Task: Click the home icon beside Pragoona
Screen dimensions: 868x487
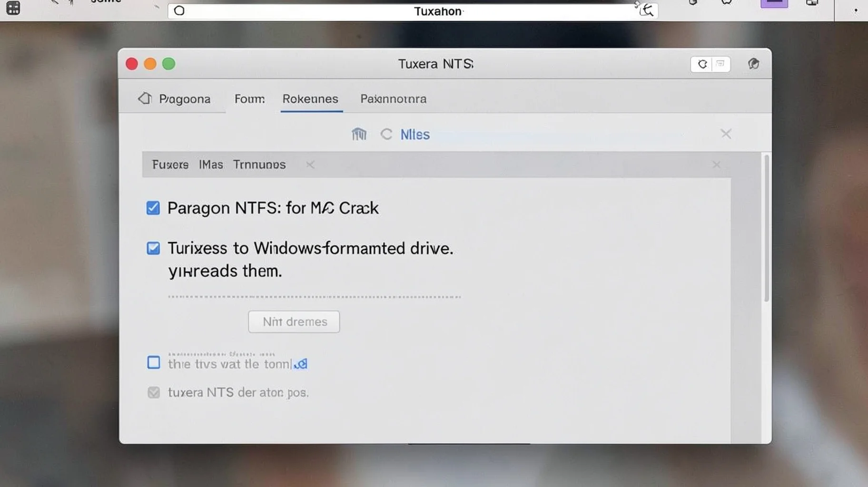Action: click(145, 98)
